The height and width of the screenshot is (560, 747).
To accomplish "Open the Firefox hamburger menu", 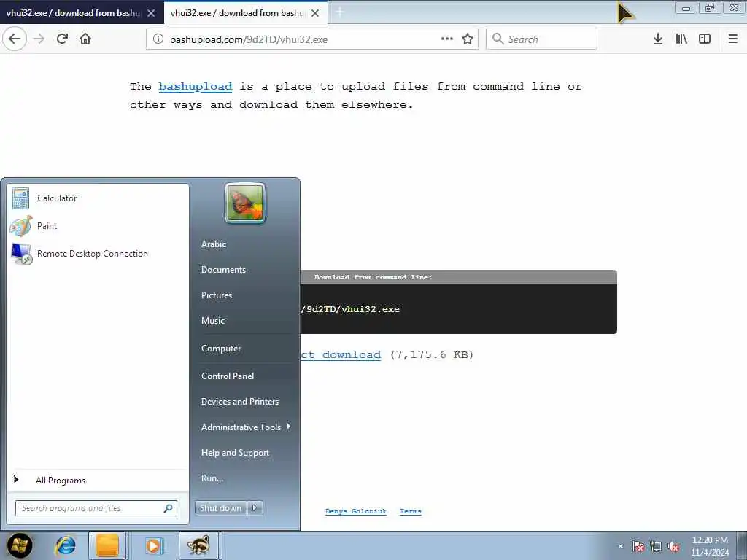I will [x=733, y=39].
